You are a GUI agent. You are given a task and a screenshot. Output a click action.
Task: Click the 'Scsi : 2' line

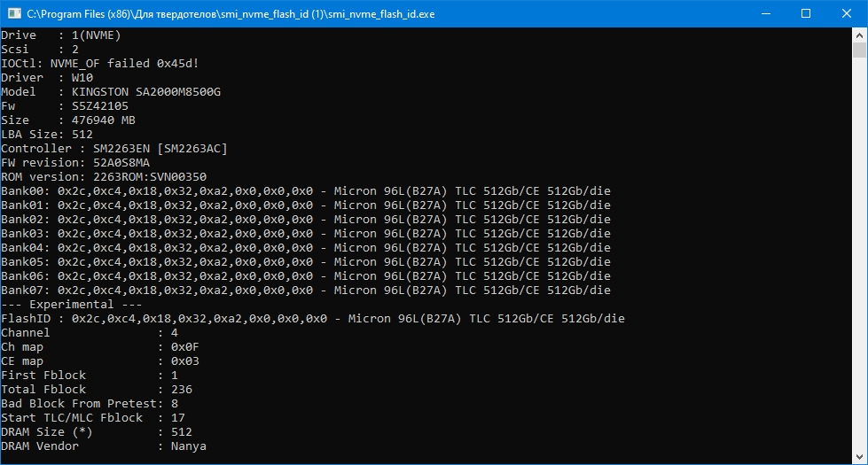[40, 50]
